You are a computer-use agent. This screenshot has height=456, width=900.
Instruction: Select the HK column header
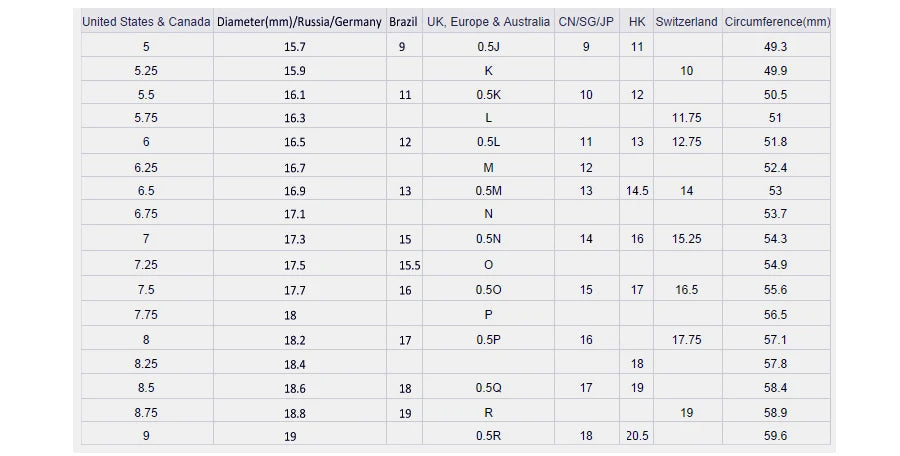click(x=637, y=21)
